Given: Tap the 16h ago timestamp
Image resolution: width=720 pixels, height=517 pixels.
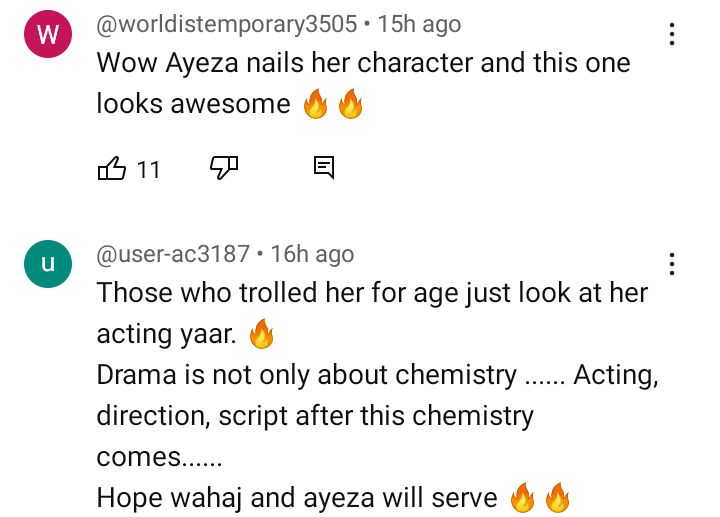Looking at the screenshot, I should click(x=312, y=254).
